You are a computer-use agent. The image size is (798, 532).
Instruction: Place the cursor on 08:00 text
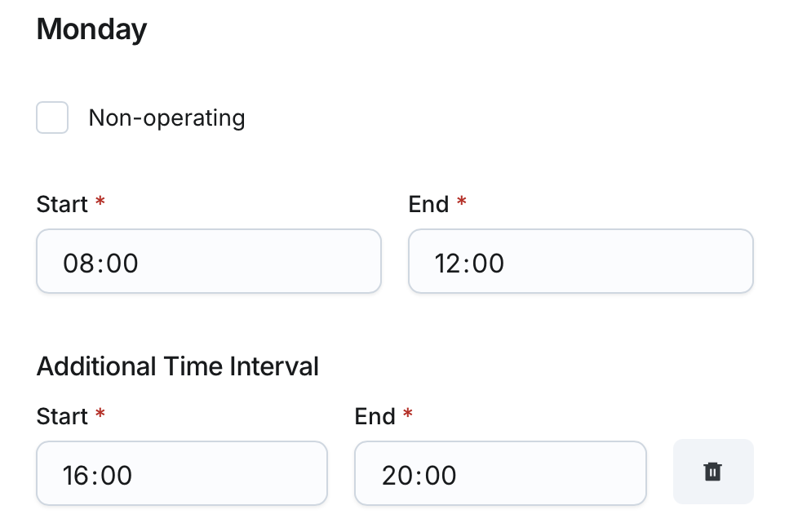pos(100,263)
